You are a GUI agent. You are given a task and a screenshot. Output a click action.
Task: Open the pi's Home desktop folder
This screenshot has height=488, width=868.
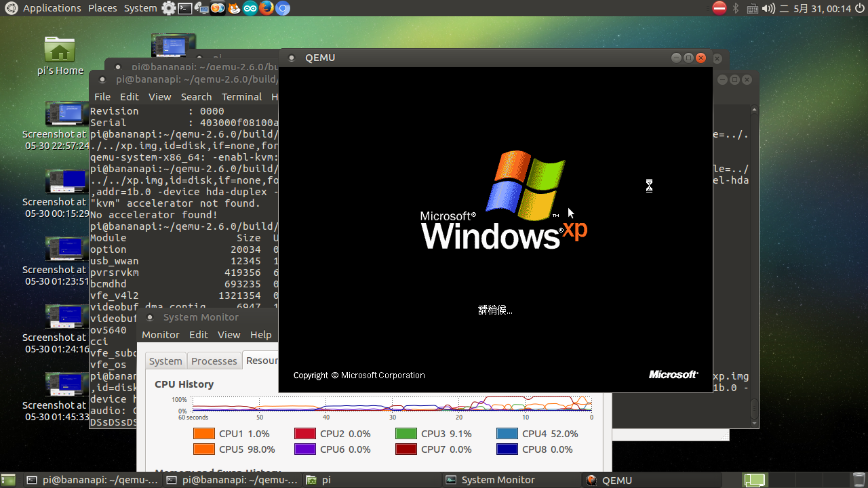point(60,56)
